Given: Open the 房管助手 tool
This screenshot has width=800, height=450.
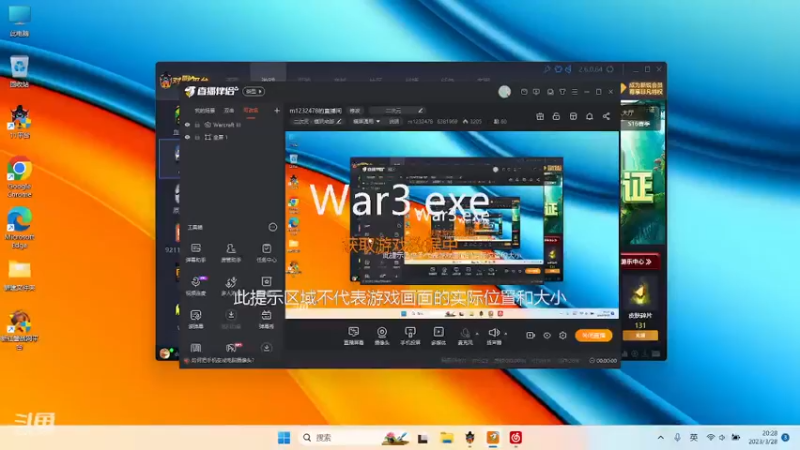Looking at the screenshot, I should coord(231,253).
